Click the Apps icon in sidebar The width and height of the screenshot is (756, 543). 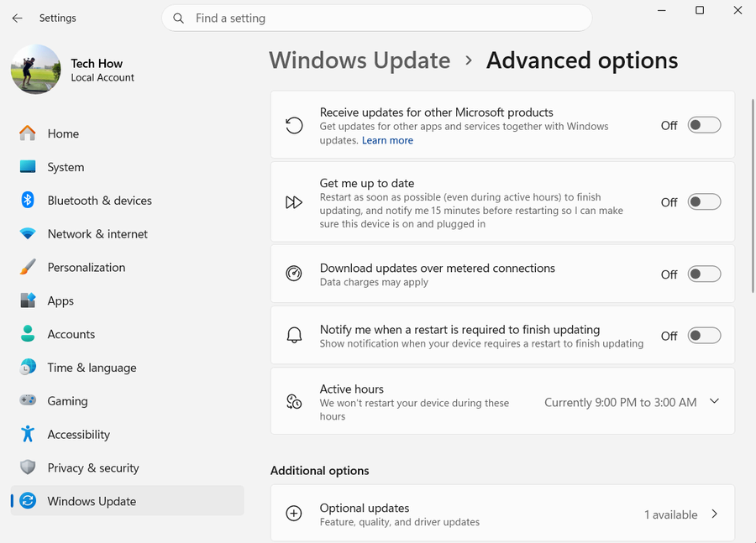28,300
